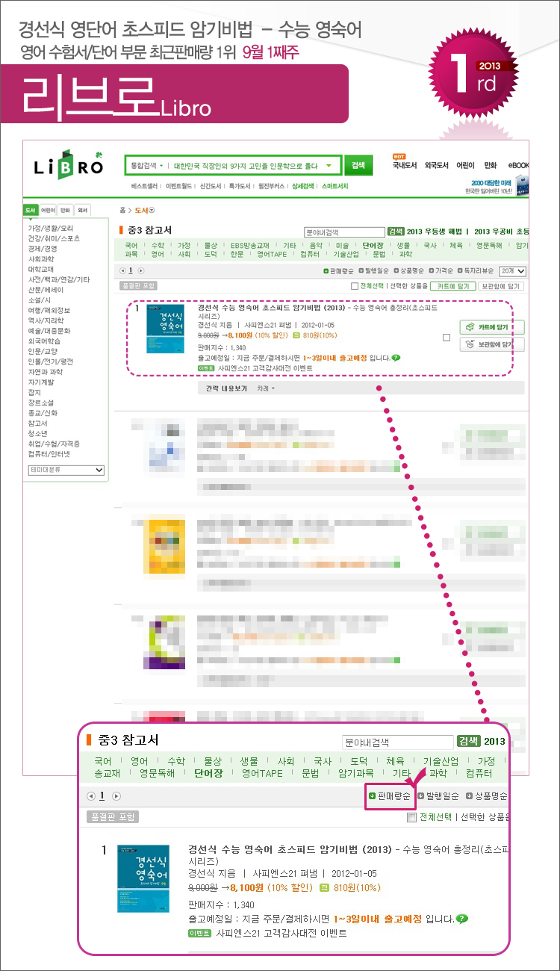Open 상세검색 advanced search
This screenshot has width=560, height=971.
(x=304, y=185)
